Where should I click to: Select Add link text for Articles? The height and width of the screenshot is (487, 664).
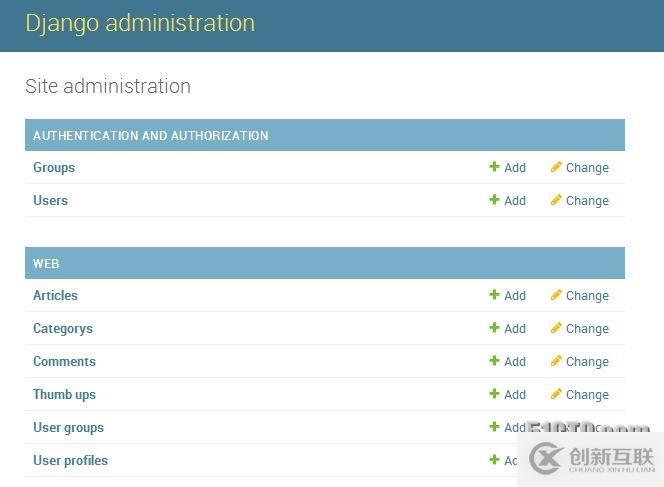[x=515, y=296]
